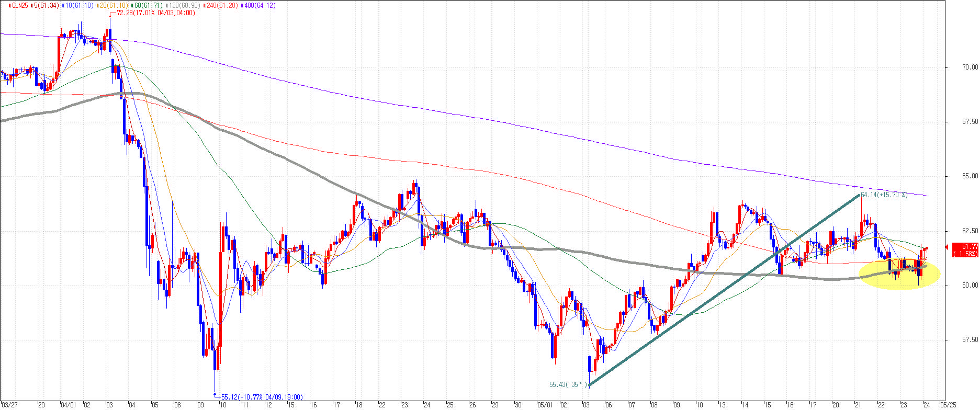Click the 03/27 date axis label
The image size is (980, 410).
pos(9,405)
